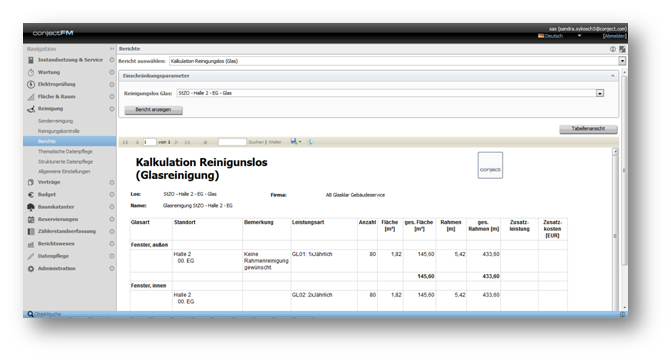This screenshot has width=671, height=361.
Task: Open Strukturierte Datenpflege
Action: coord(65,162)
